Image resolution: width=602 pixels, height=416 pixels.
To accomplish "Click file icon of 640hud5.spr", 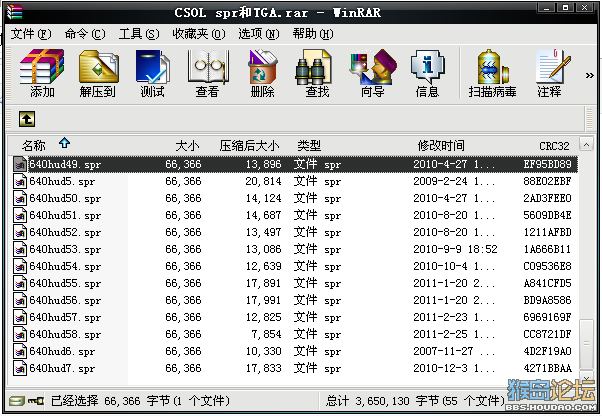I will 20,181.
